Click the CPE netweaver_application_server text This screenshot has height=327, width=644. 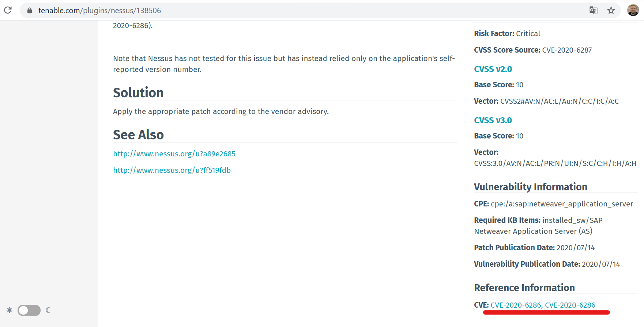pyautogui.click(x=553, y=204)
